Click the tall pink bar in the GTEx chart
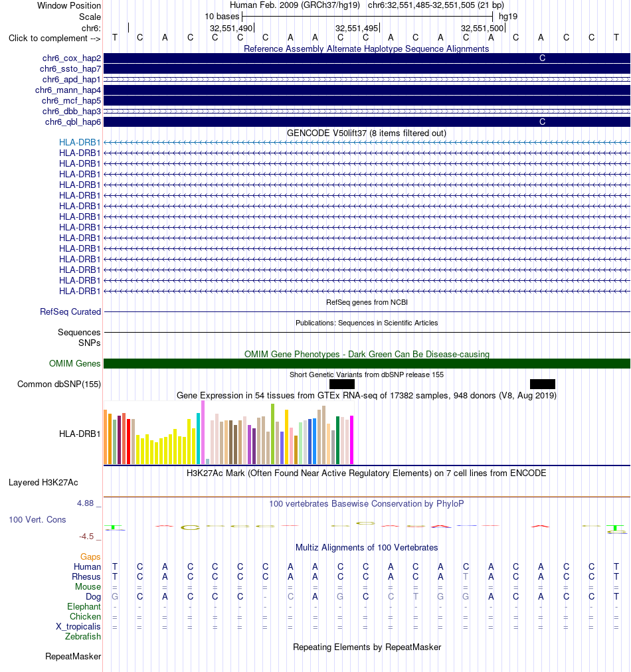 pos(203,432)
